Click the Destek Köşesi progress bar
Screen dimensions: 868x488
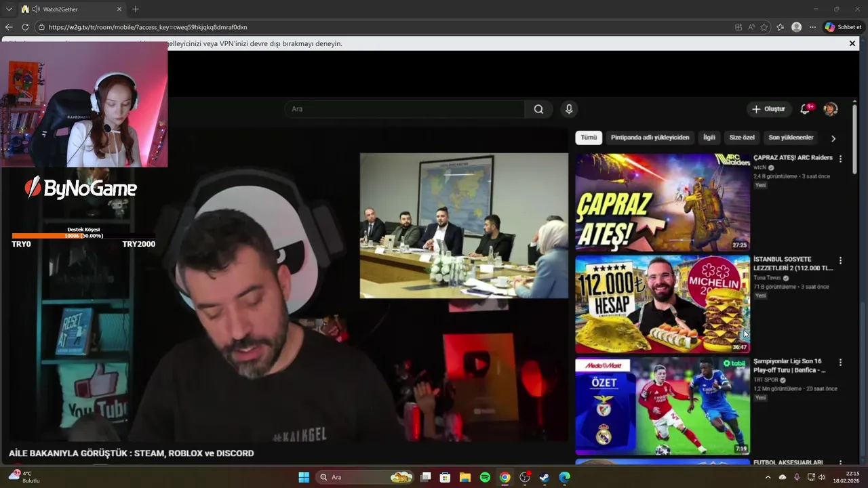pyautogui.click(x=83, y=236)
